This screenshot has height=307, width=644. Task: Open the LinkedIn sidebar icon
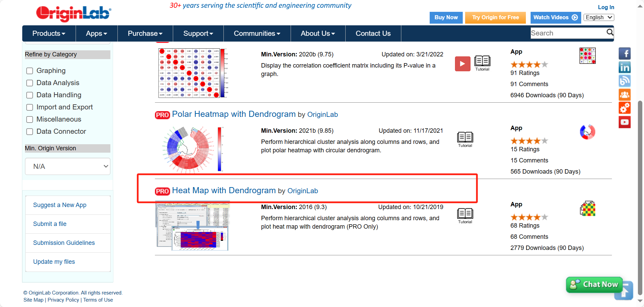point(624,68)
